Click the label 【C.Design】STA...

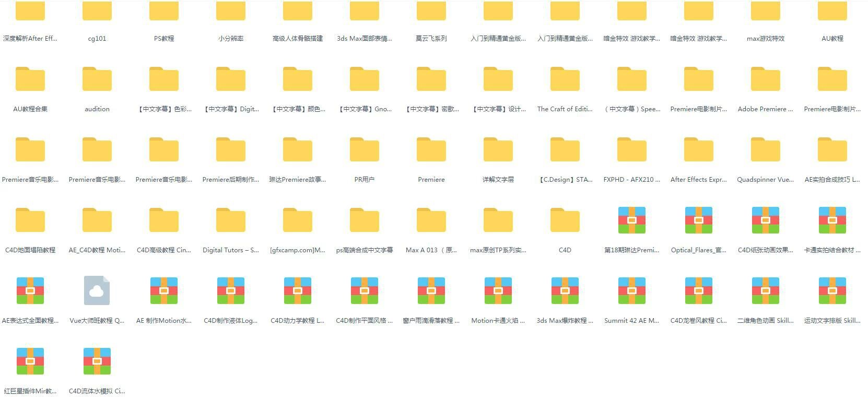click(x=565, y=179)
